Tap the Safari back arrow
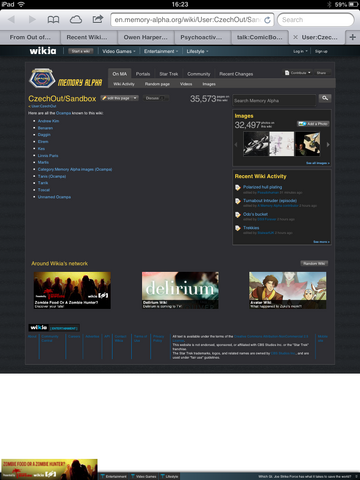 [12, 19]
